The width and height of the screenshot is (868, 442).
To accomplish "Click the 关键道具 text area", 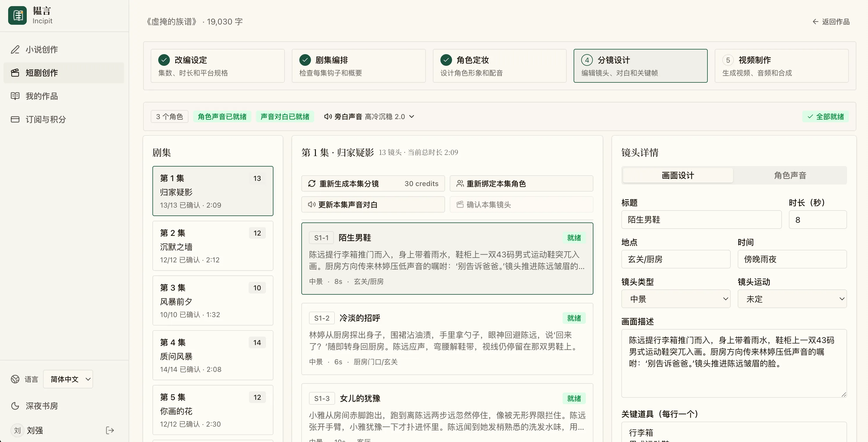I will (x=734, y=432).
